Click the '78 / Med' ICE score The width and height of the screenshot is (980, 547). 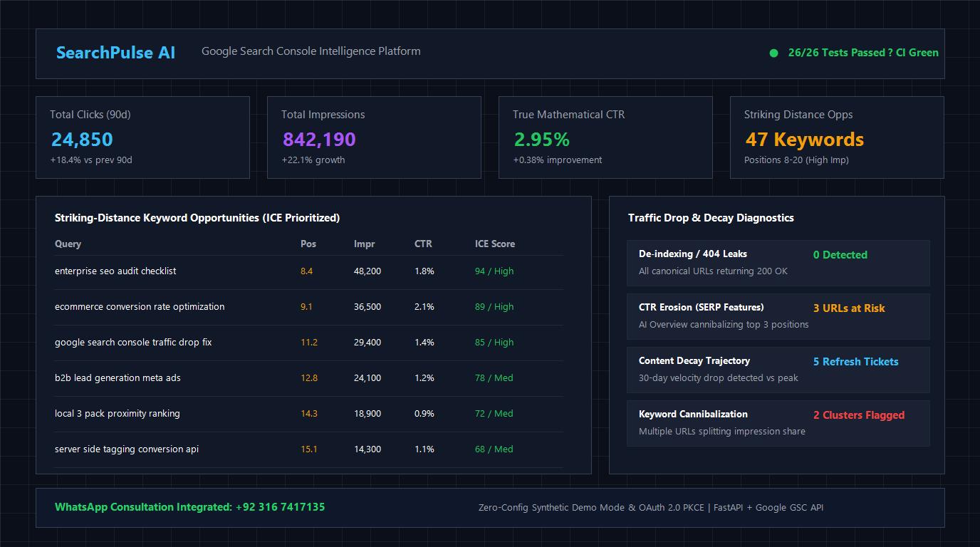click(x=494, y=378)
